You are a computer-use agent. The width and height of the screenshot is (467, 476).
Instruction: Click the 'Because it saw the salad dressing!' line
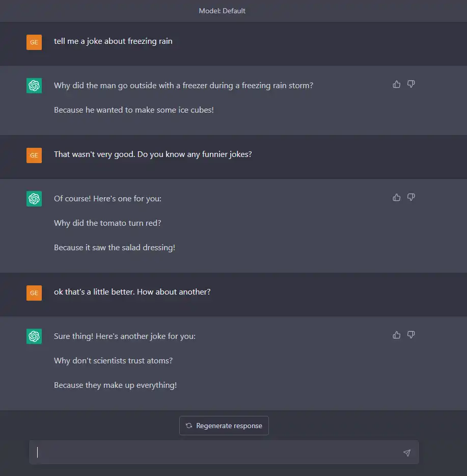tap(115, 248)
